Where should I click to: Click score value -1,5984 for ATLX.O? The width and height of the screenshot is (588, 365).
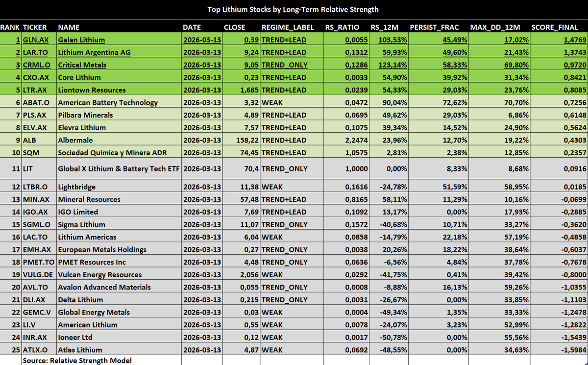574,350
